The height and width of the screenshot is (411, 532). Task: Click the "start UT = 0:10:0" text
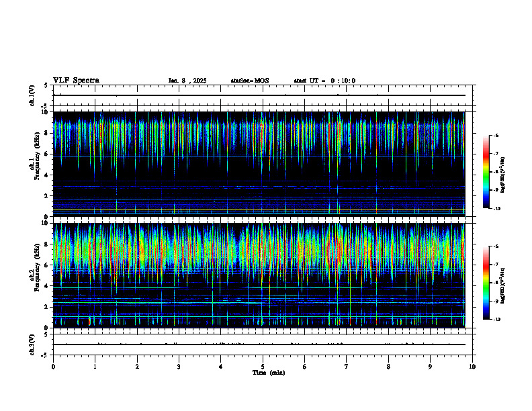coord(324,81)
